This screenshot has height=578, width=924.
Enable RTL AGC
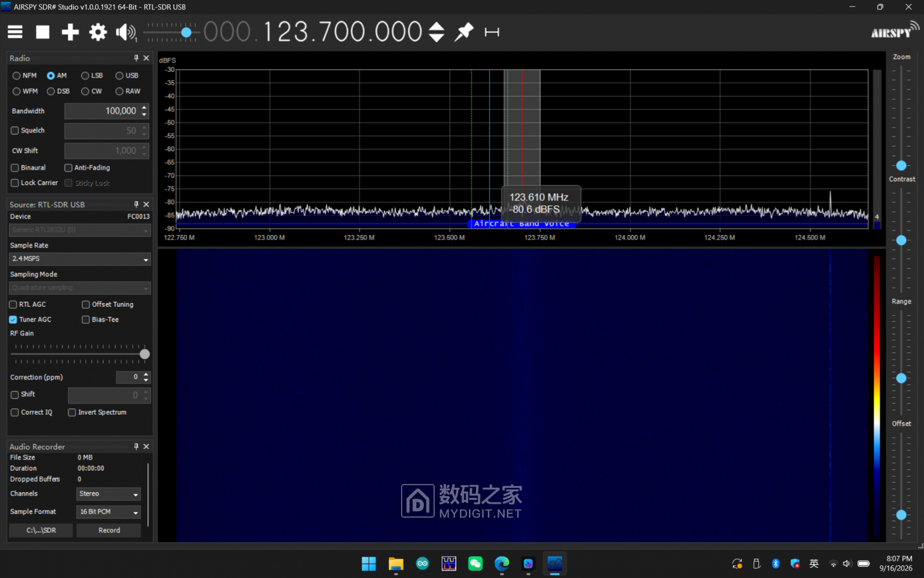[x=13, y=305]
